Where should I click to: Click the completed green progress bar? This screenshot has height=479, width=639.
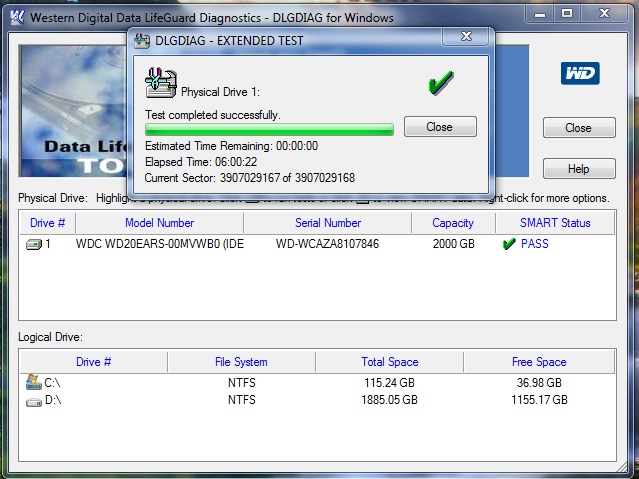(x=269, y=130)
